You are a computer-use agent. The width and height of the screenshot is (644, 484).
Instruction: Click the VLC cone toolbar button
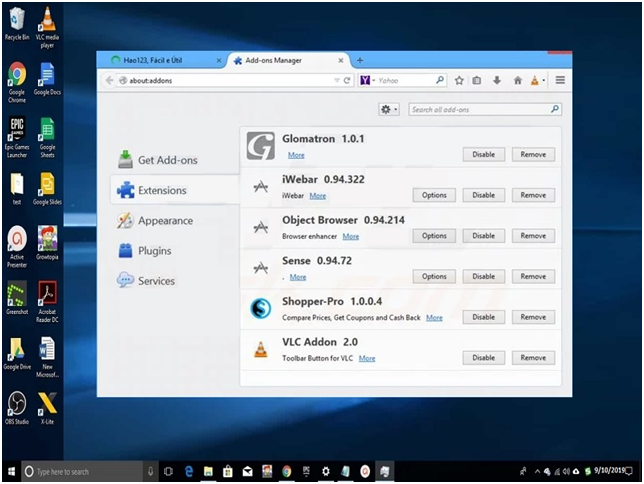[x=534, y=81]
